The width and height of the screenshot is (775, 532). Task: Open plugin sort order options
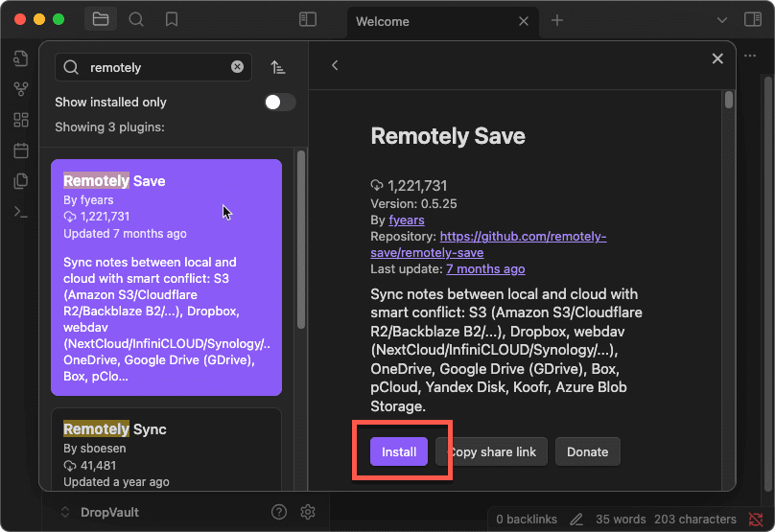click(x=278, y=67)
